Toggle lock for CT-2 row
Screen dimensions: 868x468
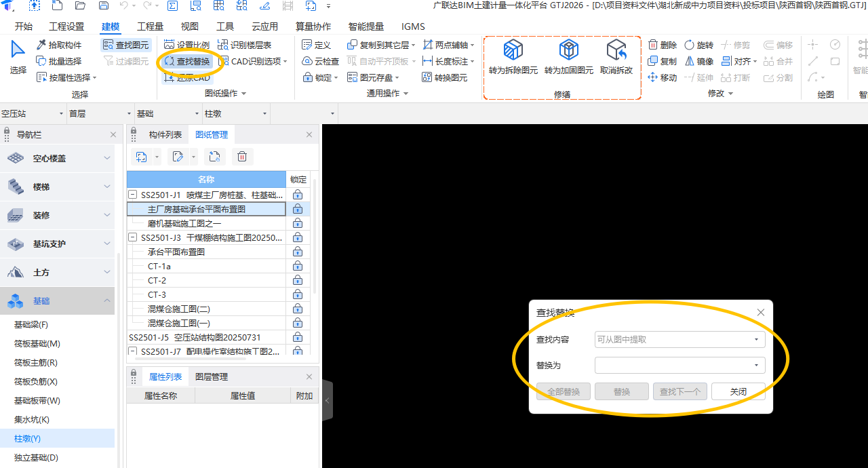(x=298, y=280)
